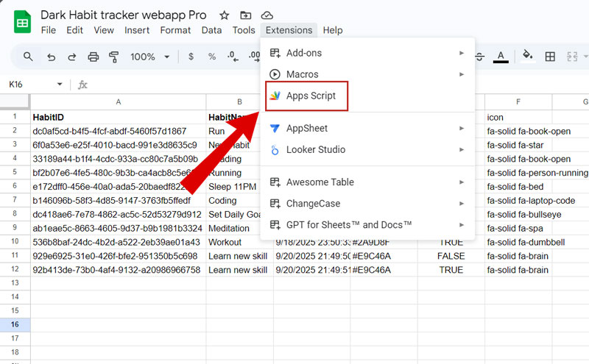589x364 pixels.
Task: Select Apps Script from Extensions menu
Action: (x=310, y=96)
